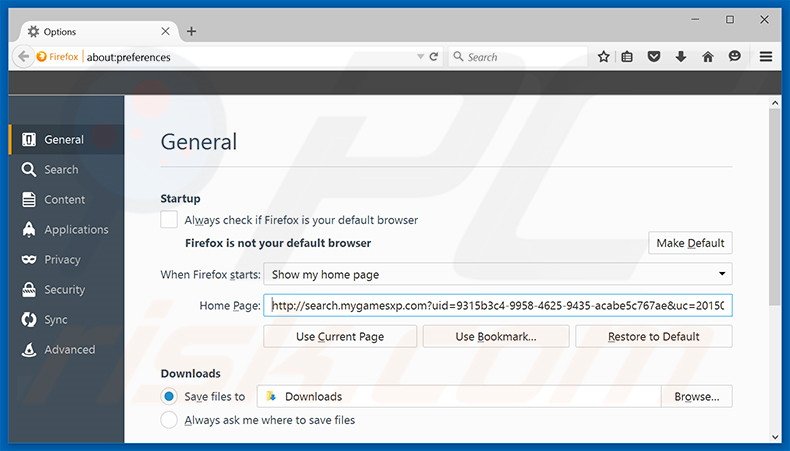This screenshot has height=451, width=790.
Task: Click the Sync arrows icon in sidebar
Action: point(29,319)
